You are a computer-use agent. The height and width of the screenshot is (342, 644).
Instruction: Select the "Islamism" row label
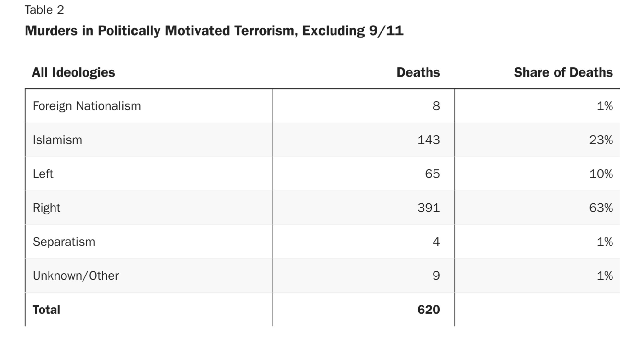pos(57,140)
